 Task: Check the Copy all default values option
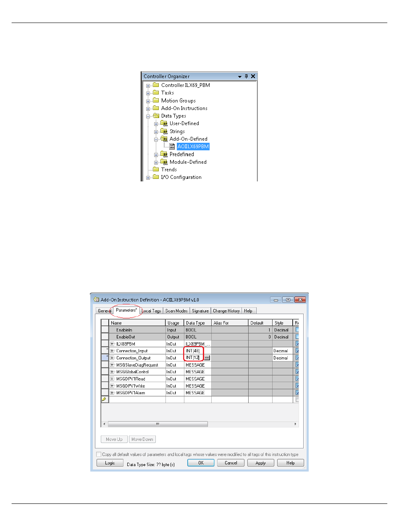click(99, 454)
